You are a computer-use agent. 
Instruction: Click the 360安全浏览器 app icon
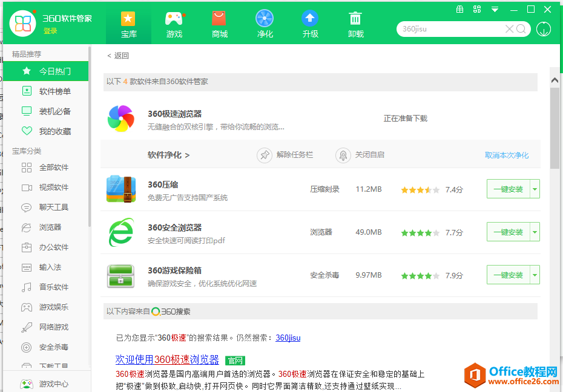121,232
